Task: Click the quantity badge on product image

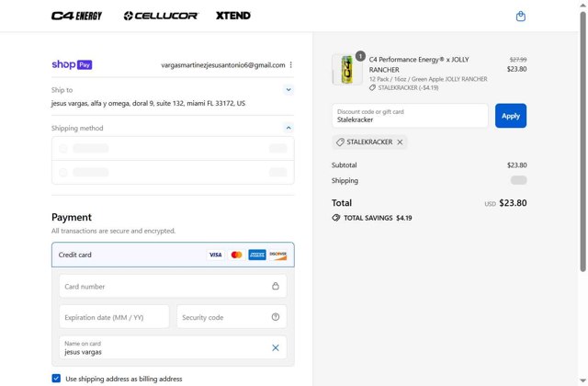Action: [x=360, y=56]
